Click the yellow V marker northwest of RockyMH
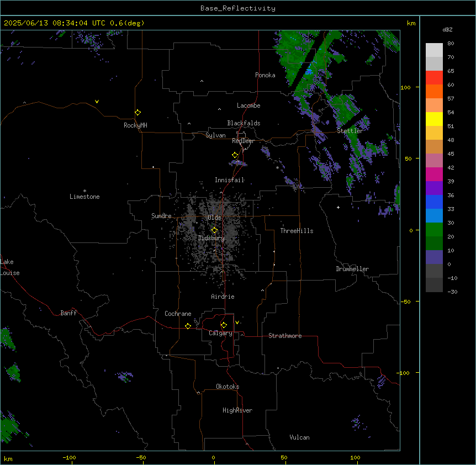Viewport: 476px width, 465px height. pos(97,102)
